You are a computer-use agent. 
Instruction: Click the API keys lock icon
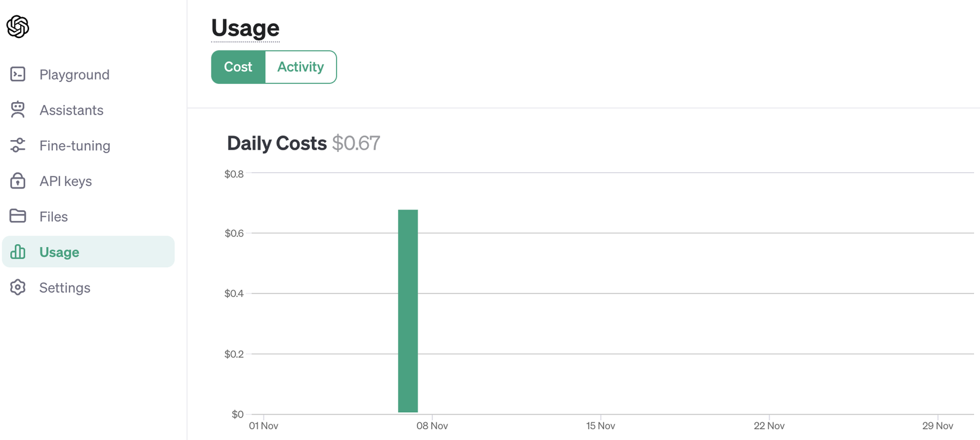point(18,181)
